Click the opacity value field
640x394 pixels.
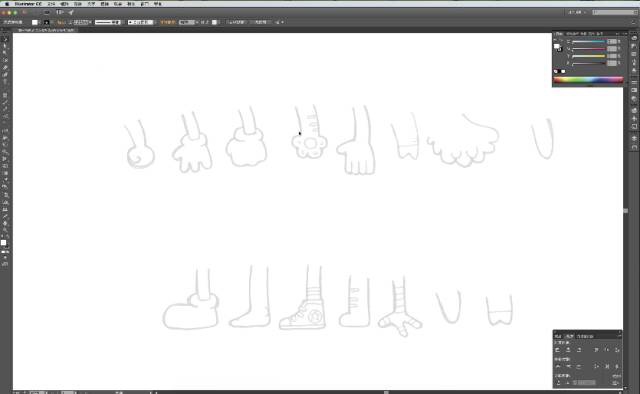coord(187,22)
